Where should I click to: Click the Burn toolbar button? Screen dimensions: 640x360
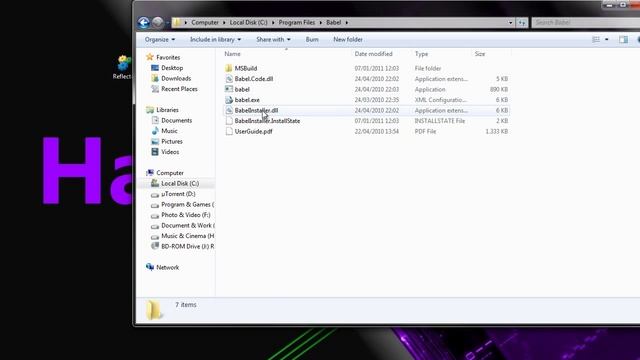point(312,40)
